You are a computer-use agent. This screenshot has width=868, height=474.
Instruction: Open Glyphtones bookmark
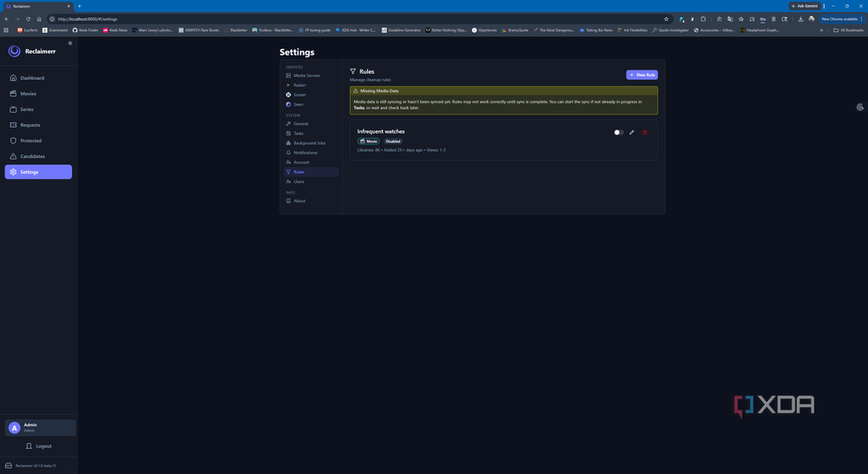coord(484,30)
